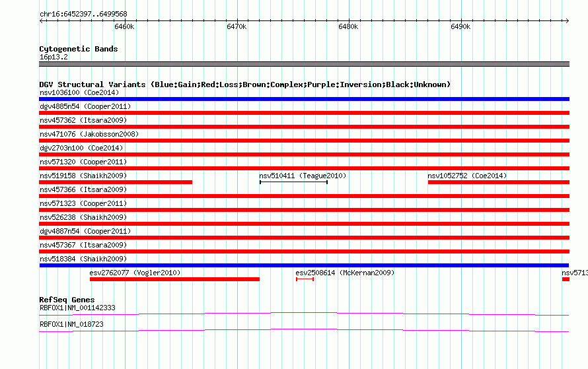This screenshot has height=369, width=588.
Task: Click the 6480k ruler marker
Action: [x=348, y=26]
